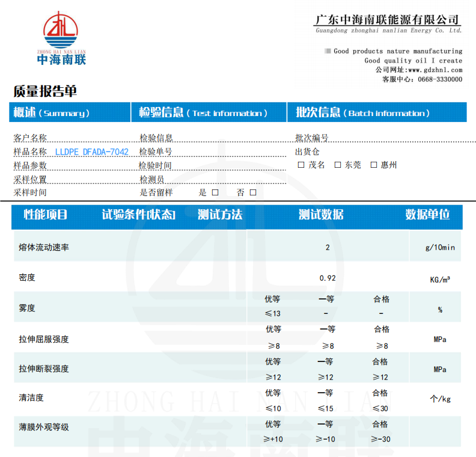Open the company website www.gdzhnl.com
Viewport: 476px width, 457px height.
pyautogui.click(x=435, y=70)
